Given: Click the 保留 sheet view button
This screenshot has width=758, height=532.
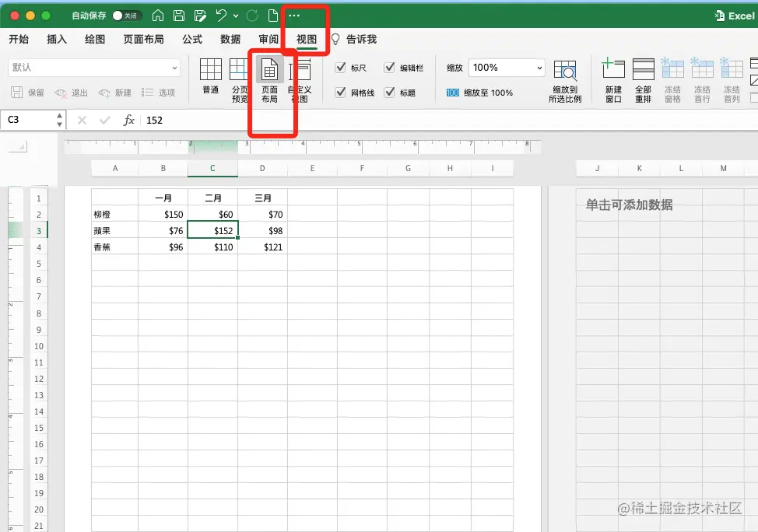Looking at the screenshot, I should point(27,93).
